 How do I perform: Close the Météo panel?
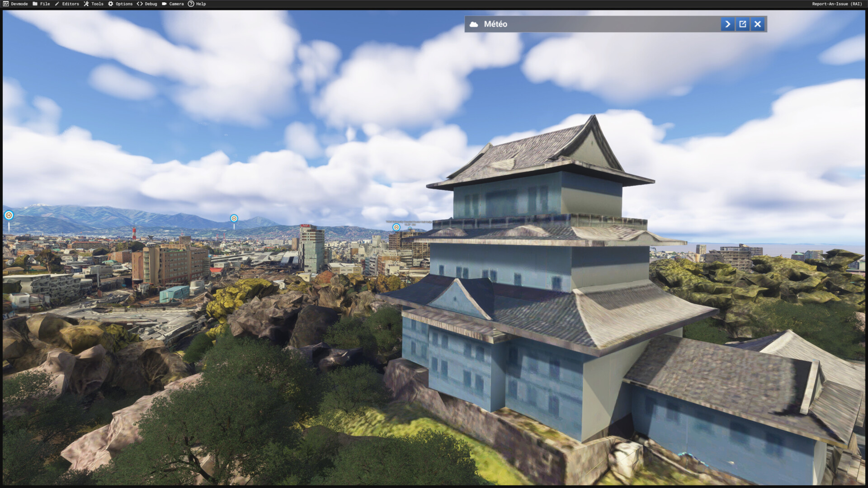pos(758,24)
